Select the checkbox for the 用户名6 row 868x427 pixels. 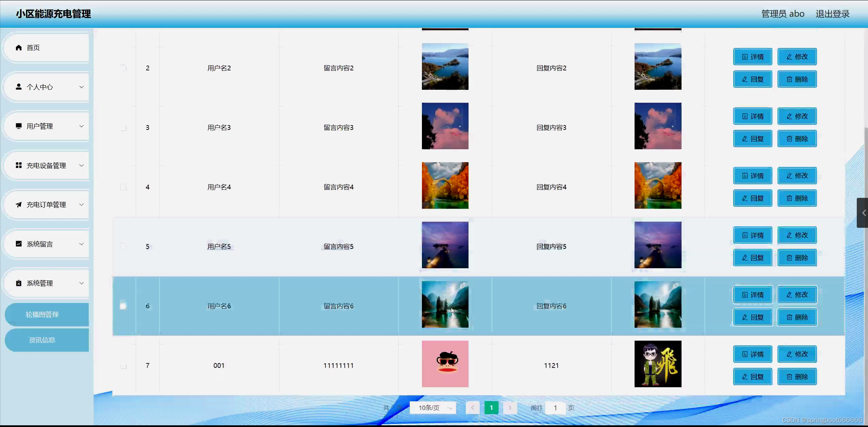[124, 306]
